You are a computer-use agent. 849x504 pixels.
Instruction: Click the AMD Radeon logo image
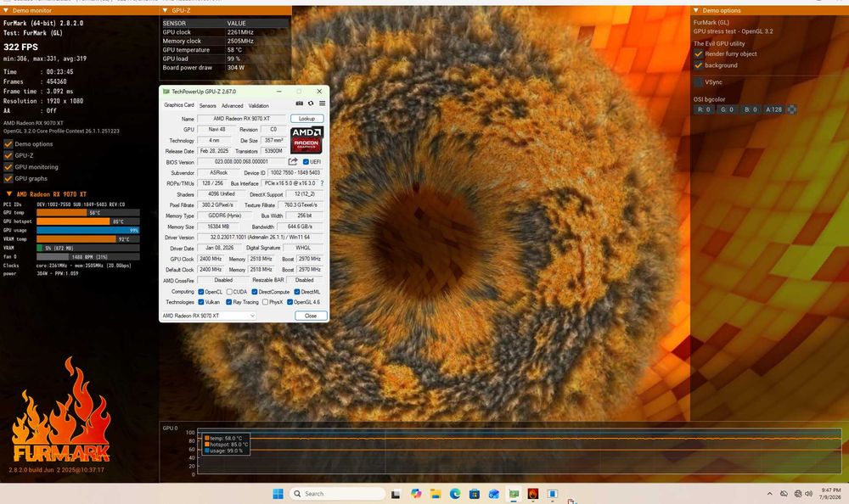(x=307, y=140)
